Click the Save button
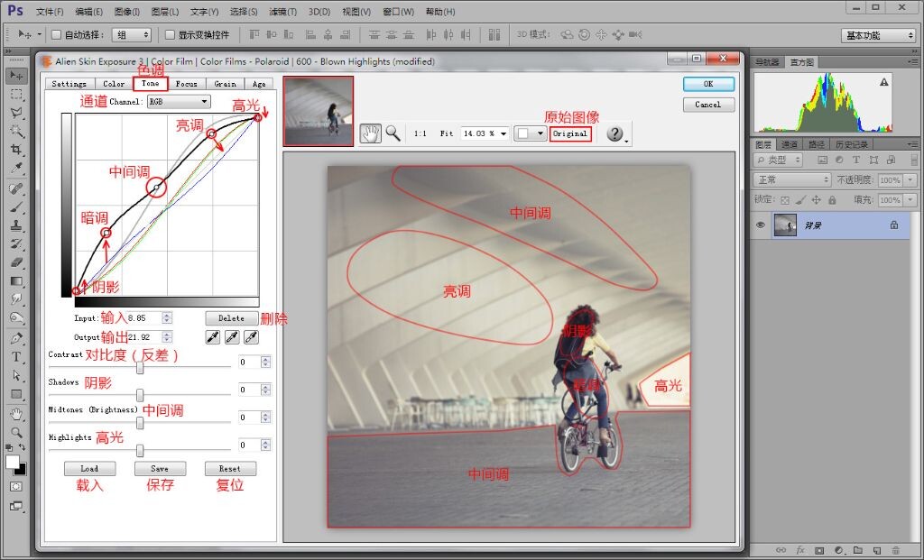The width and height of the screenshot is (924, 560). [160, 469]
